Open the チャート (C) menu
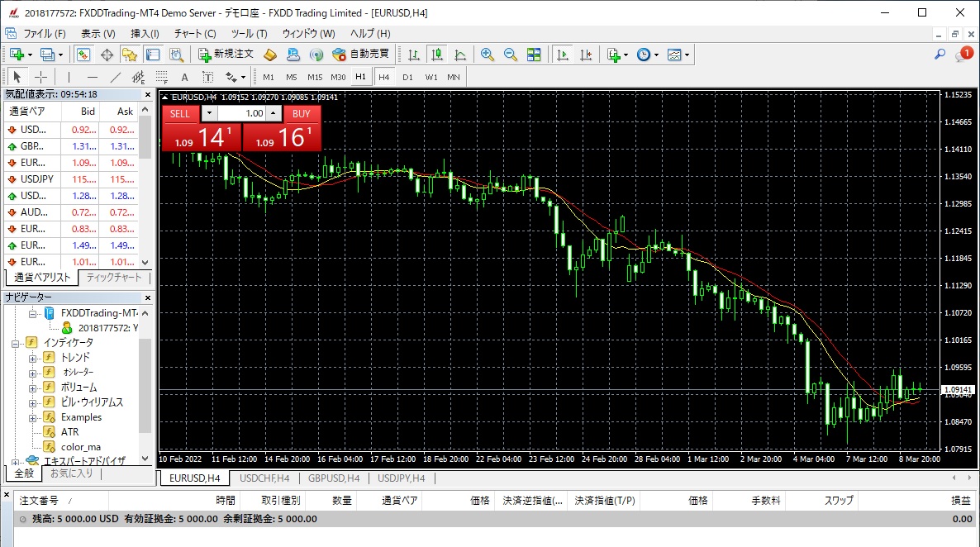 (x=195, y=34)
